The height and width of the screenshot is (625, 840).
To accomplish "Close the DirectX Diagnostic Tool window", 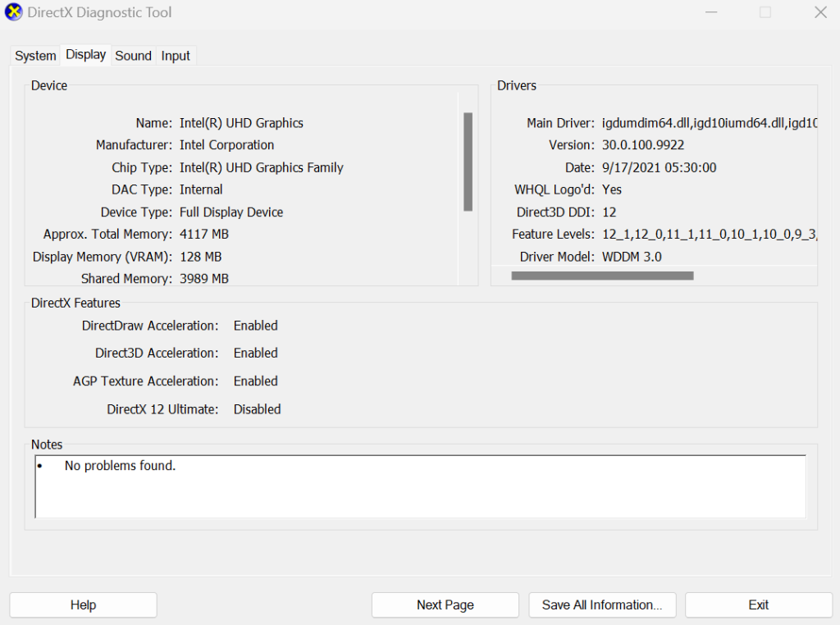I will pyautogui.click(x=819, y=12).
